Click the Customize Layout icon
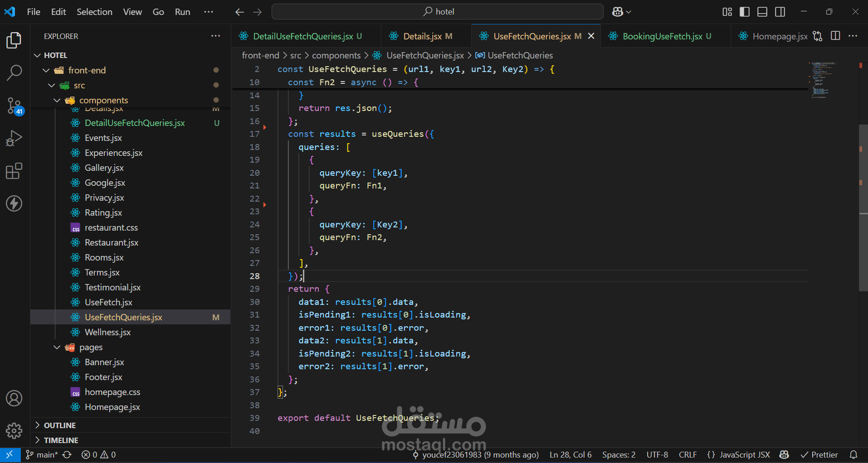 pos(727,12)
